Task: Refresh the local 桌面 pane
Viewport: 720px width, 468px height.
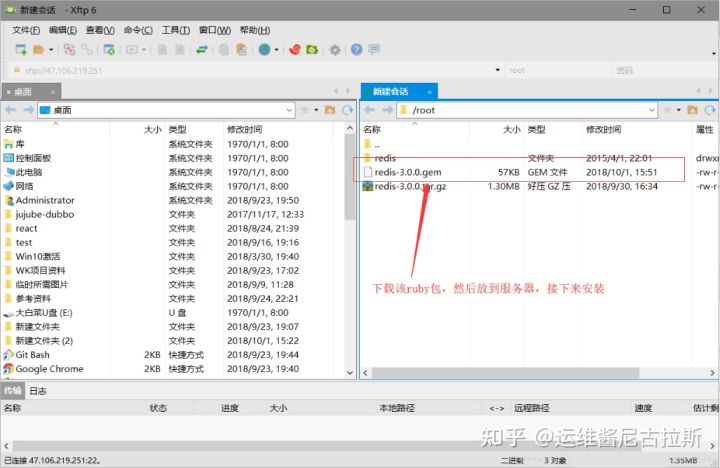Action: pos(348,110)
